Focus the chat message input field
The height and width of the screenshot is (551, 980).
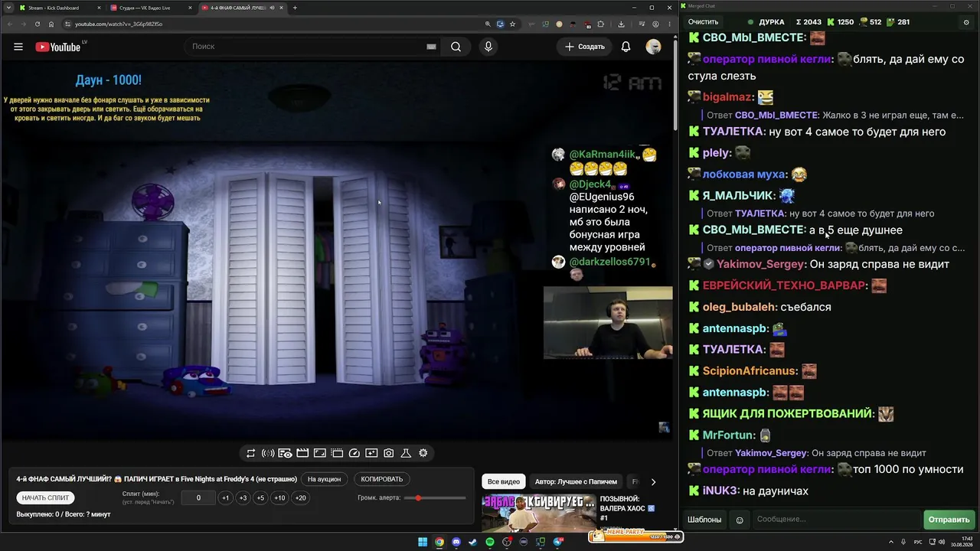[x=836, y=520]
